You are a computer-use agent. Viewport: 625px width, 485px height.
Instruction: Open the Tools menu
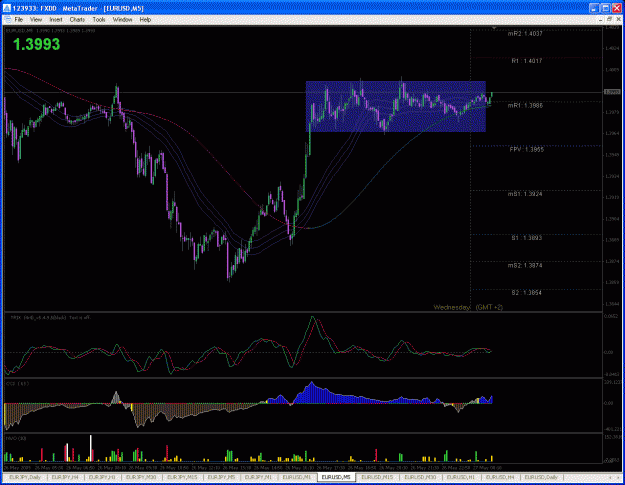coord(99,20)
